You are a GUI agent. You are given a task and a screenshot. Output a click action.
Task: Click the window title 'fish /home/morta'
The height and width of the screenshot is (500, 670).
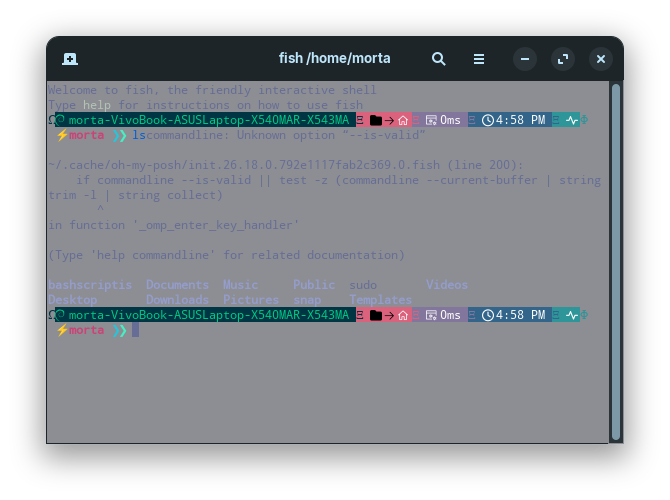point(335,58)
